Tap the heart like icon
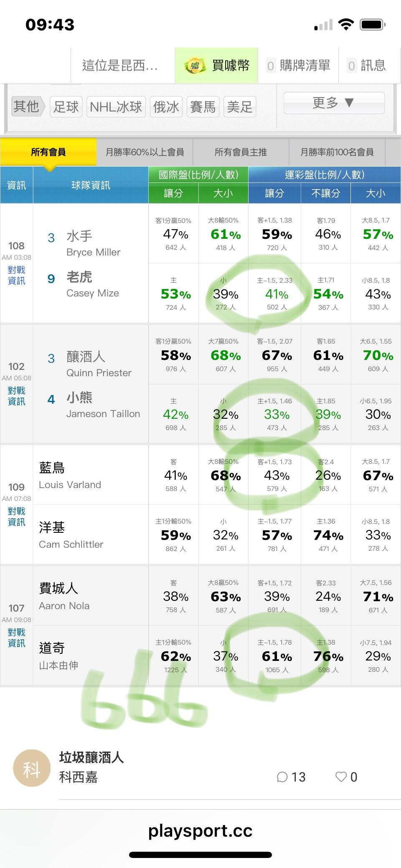 click(341, 777)
